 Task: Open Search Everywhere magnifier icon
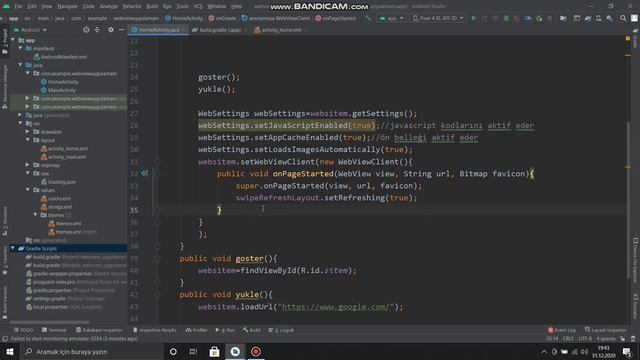pos(623,18)
